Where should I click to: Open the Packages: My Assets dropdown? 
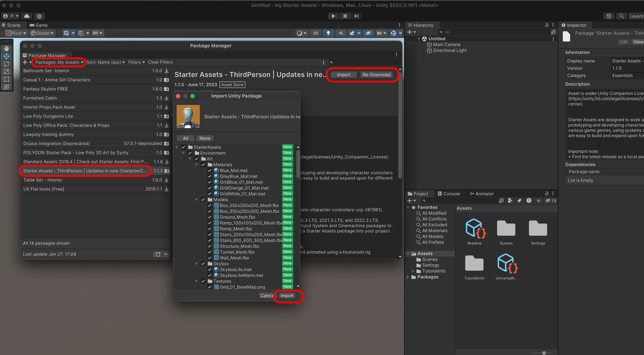tap(59, 62)
